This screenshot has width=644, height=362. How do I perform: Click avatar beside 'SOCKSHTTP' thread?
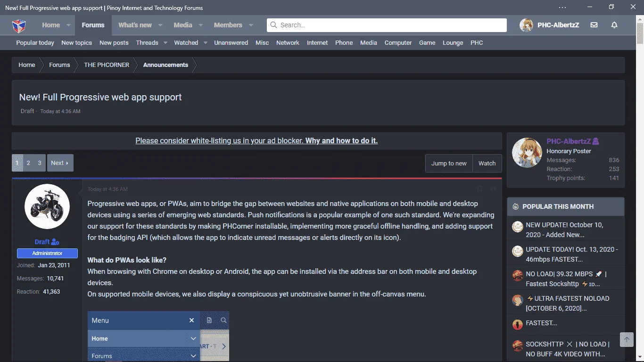(x=518, y=346)
